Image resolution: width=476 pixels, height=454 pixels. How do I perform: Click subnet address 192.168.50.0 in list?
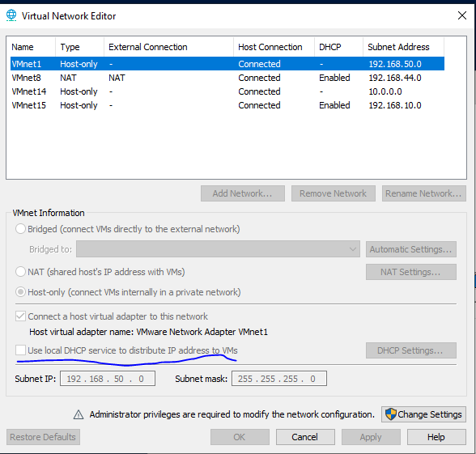click(395, 64)
